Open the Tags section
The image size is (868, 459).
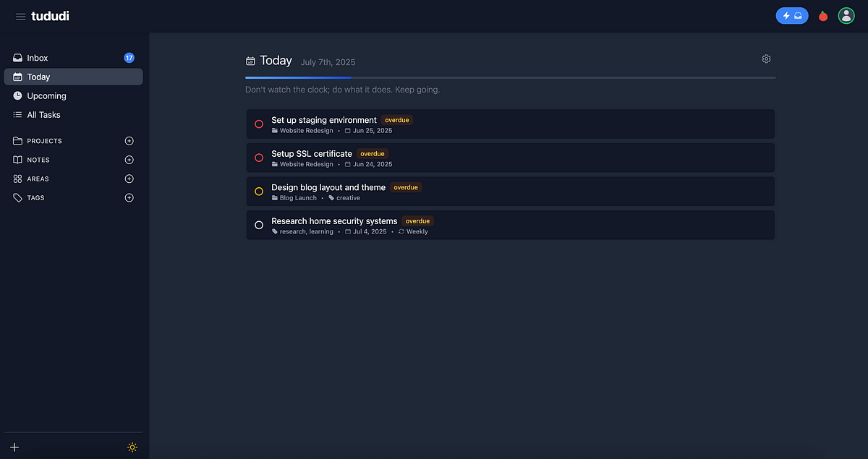[36, 197]
